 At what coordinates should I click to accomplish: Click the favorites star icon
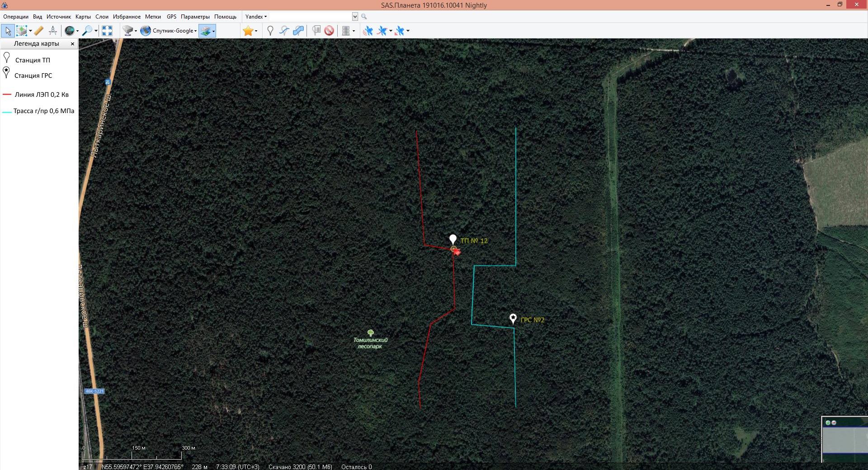click(248, 31)
